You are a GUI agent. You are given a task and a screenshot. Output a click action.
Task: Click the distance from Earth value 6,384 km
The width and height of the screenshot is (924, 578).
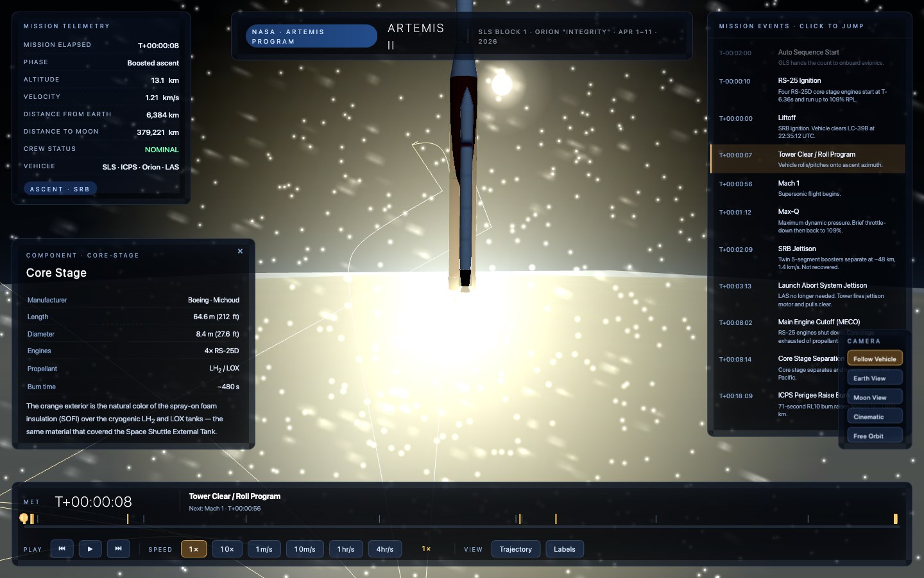(162, 115)
